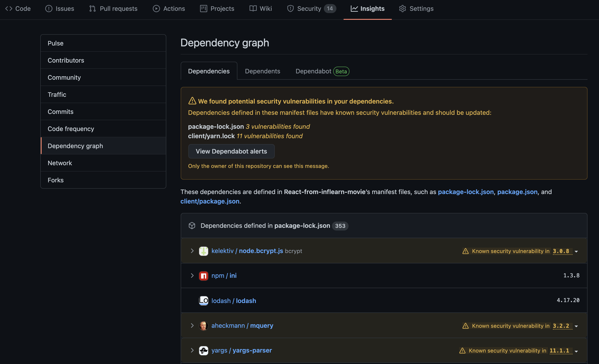Expand the aheckmann mquery dependency row
Screen dimensions: 599x364
192,326
